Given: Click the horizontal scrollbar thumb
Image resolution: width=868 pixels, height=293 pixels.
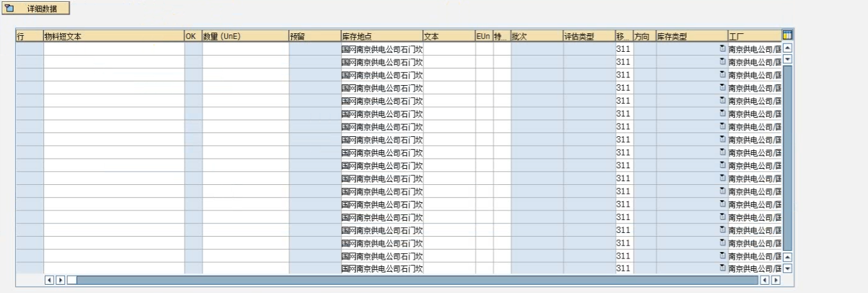Looking at the screenshot, I should click(x=415, y=280).
